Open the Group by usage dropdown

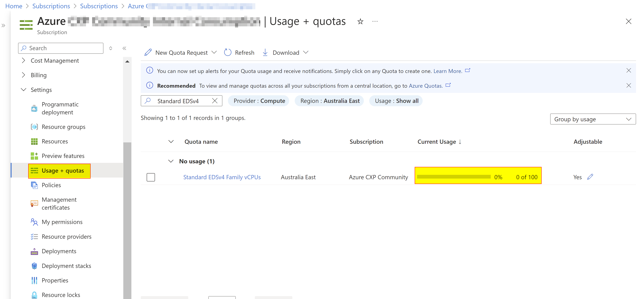593,119
